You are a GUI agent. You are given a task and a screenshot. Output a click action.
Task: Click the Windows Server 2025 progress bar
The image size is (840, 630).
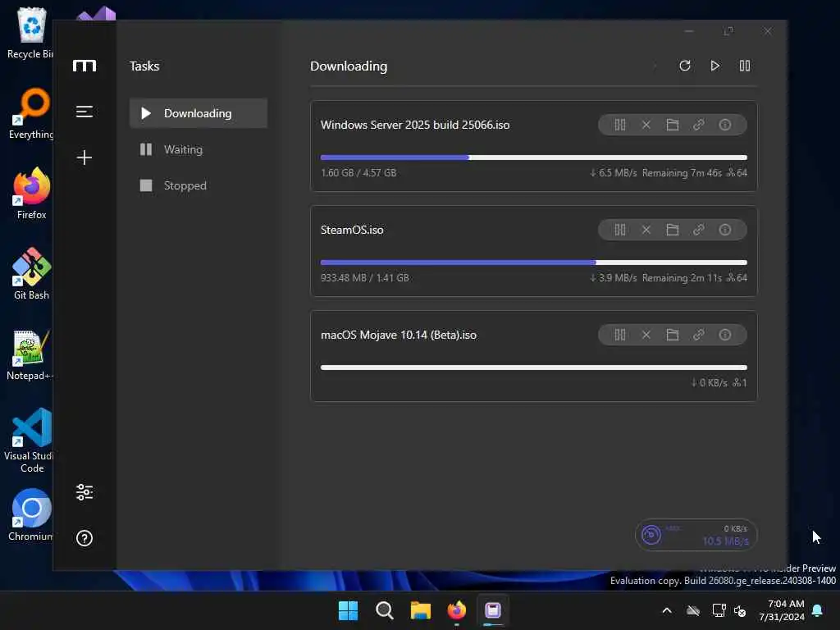click(533, 157)
